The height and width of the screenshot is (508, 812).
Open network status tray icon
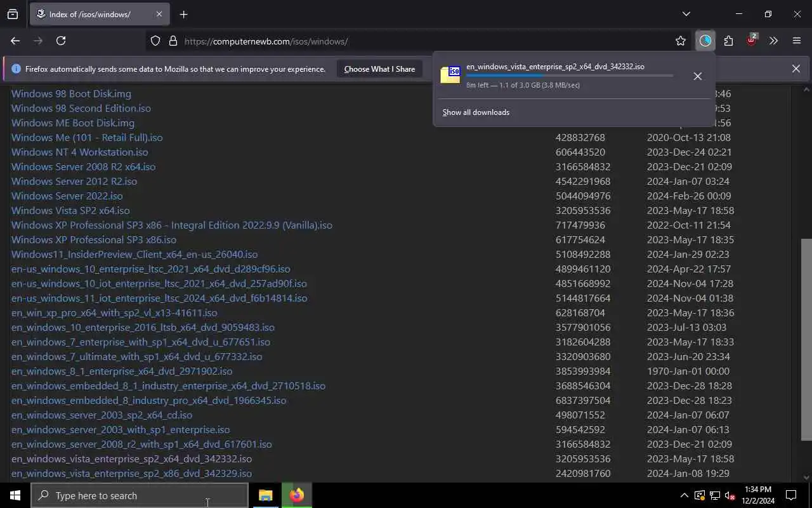[x=714, y=495]
